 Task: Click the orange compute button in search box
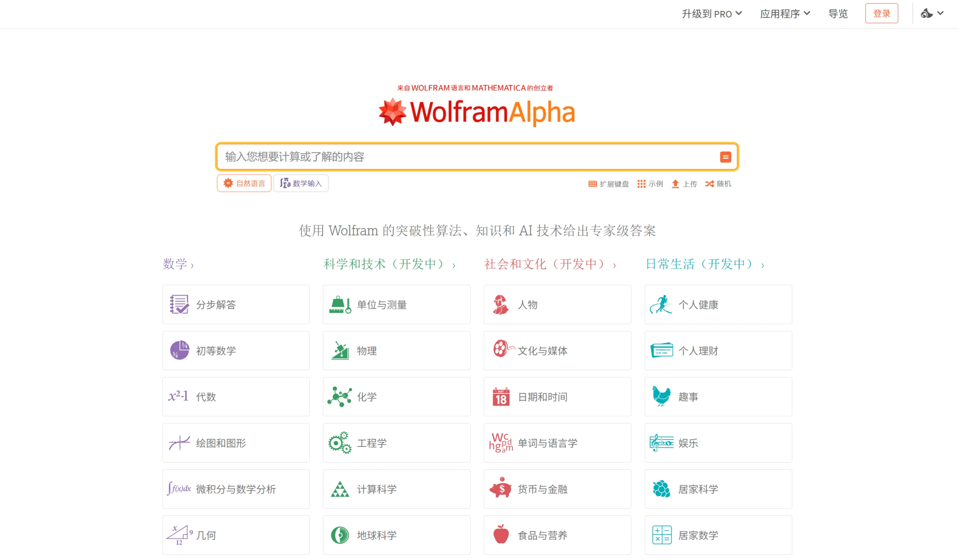pyautogui.click(x=725, y=157)
